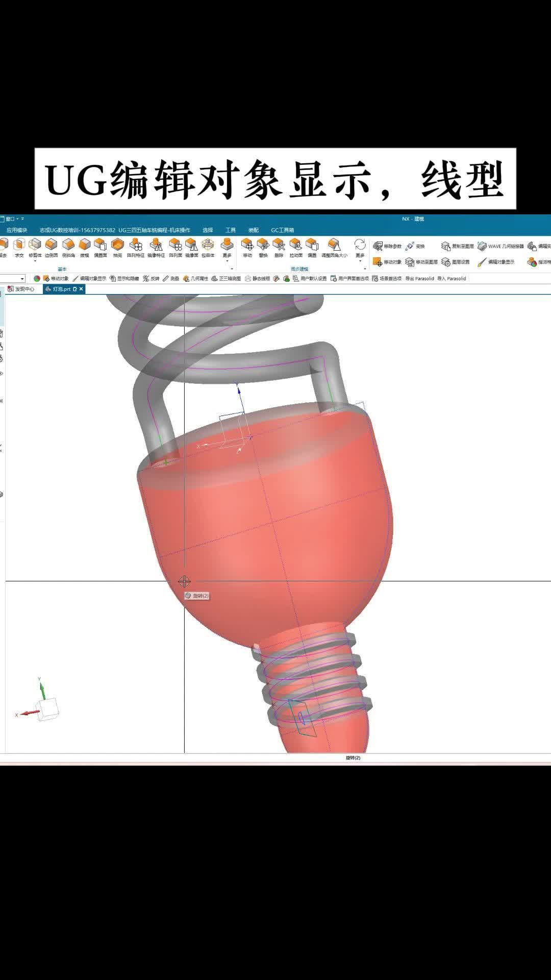Select the 阵列特征 pattern feature icon
Screen dimensions: 551x980
tap(136, 248)
